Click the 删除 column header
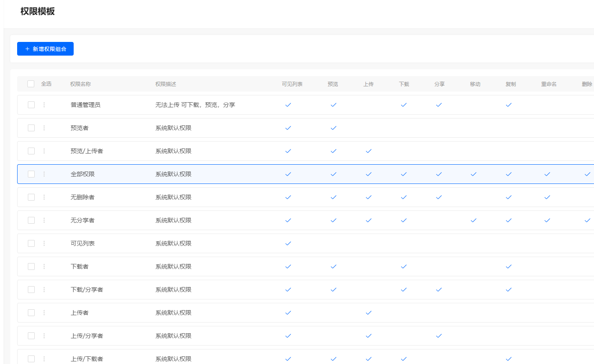The width and height of the screenshot is (594, 364). 587,84
